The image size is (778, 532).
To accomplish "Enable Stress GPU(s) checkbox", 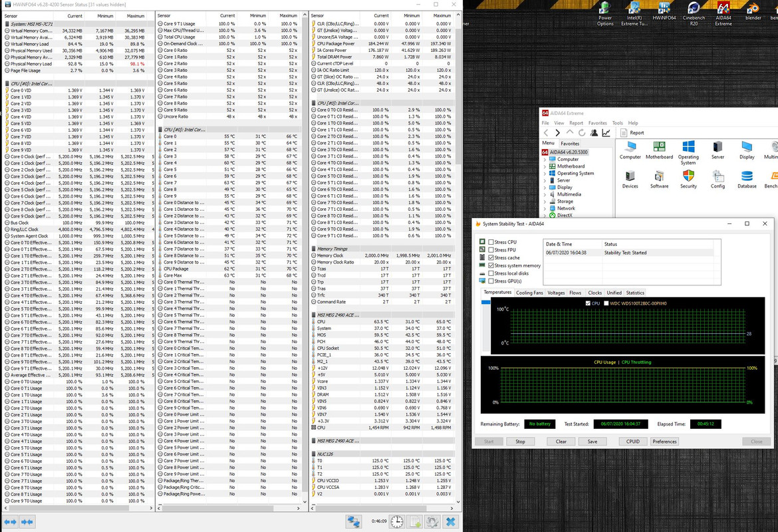I will tap(491, 281).
